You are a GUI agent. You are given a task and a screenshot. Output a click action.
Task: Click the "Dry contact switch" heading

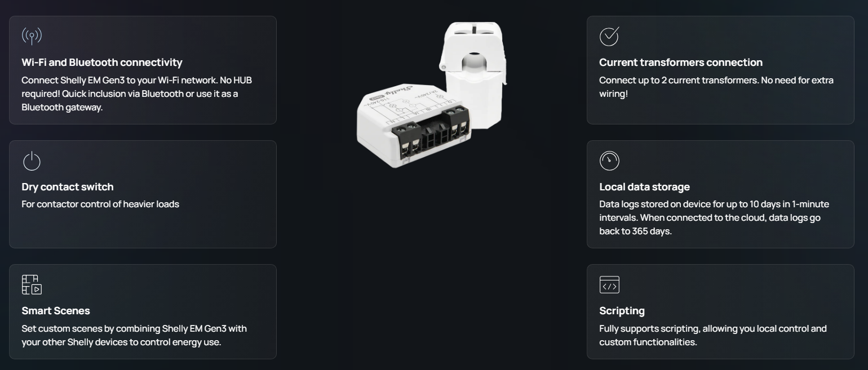coord(68,187)
